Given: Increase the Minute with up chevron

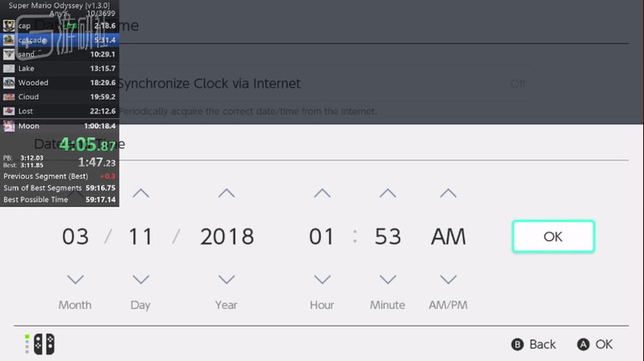Looking at the screenshot, I should (x=388, y=194).
